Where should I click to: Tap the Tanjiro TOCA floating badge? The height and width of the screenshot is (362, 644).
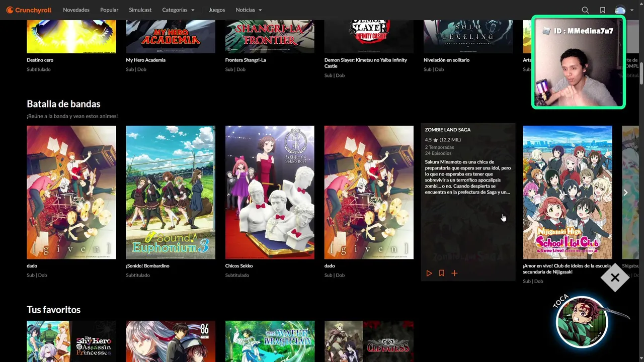582,322
